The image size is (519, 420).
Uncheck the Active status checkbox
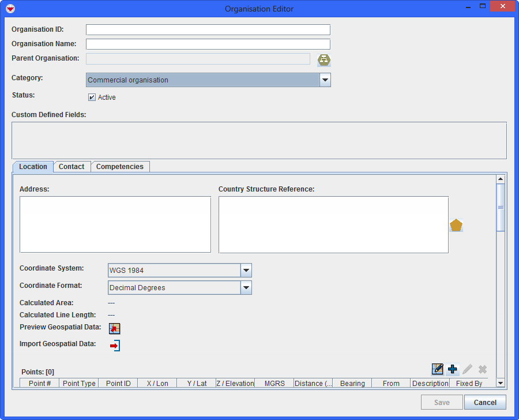tap(92, 97)
